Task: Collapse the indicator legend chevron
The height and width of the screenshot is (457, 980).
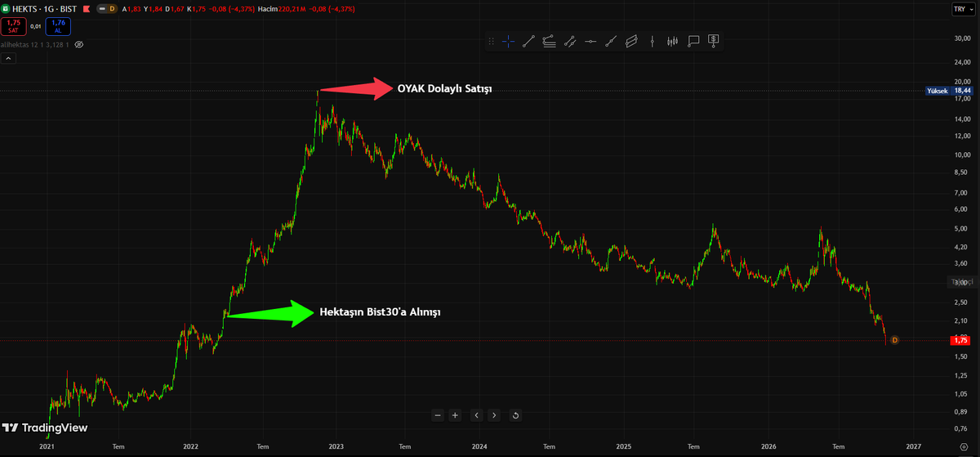Action: coord(8,59)
